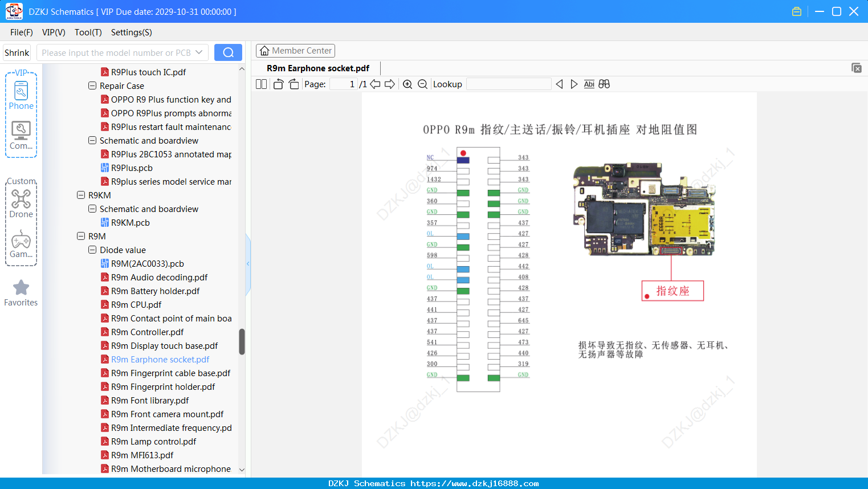The image size is (868, 489).
Task: Close all tabs icon at right of tab bar
Action: (x=857, y=68)
